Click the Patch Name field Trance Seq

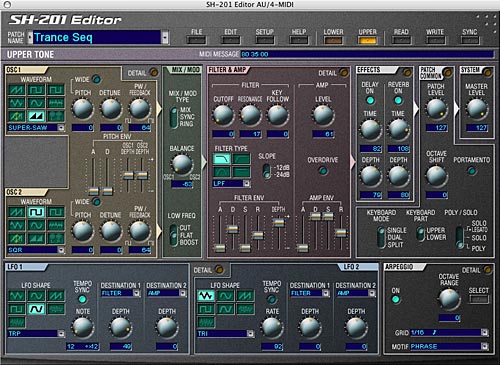coord(97,37)
